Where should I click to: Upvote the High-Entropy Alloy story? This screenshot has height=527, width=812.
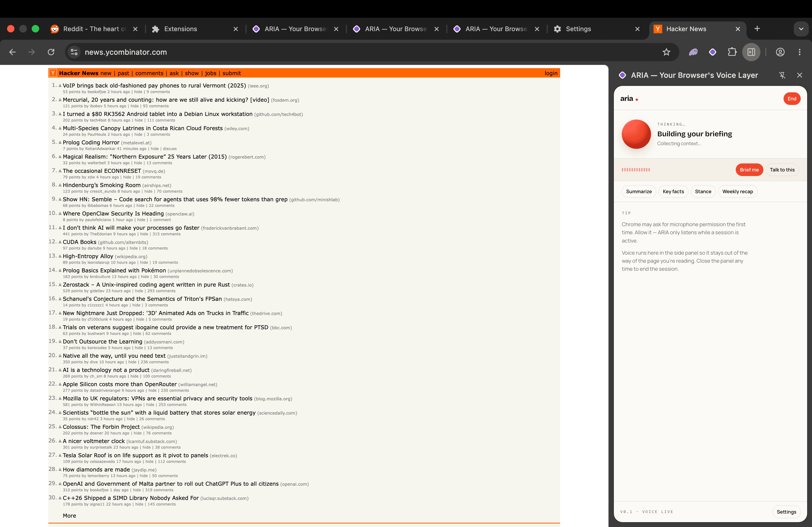pyautogui.click(x=60, y=256)
